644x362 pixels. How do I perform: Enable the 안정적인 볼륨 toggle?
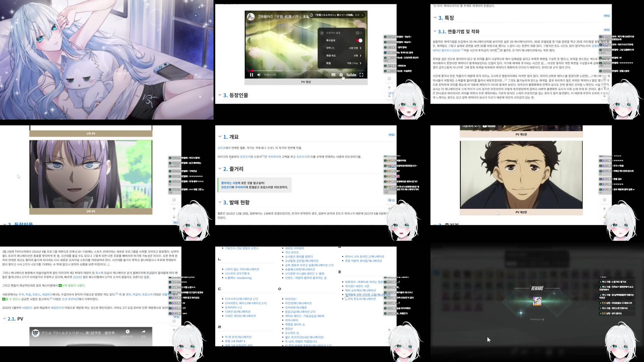point(359,33)
